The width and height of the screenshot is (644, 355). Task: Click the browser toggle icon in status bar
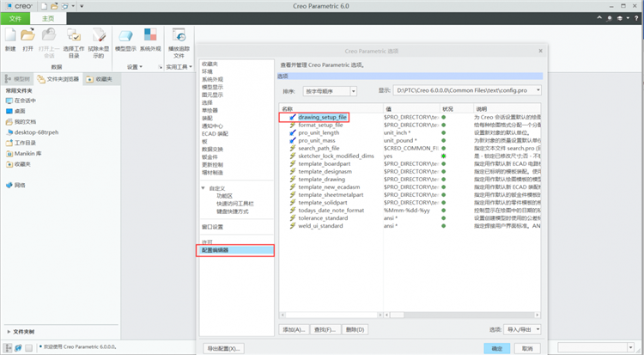coord(19,347)
